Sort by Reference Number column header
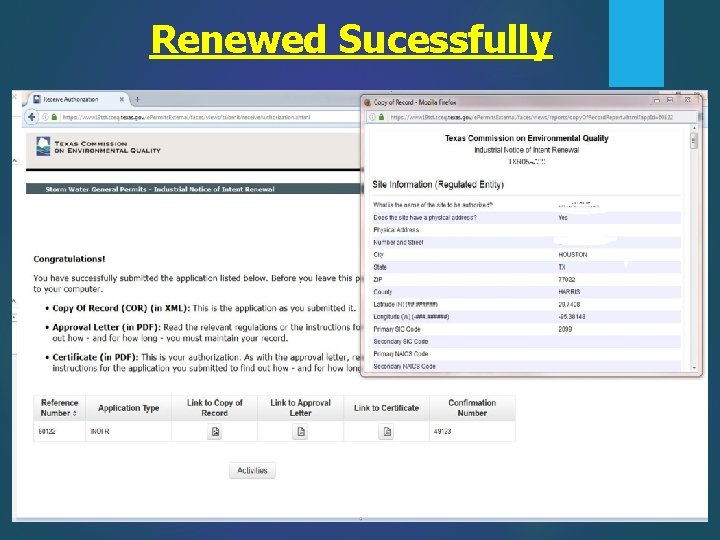720x540 pixels. [59, 408]
